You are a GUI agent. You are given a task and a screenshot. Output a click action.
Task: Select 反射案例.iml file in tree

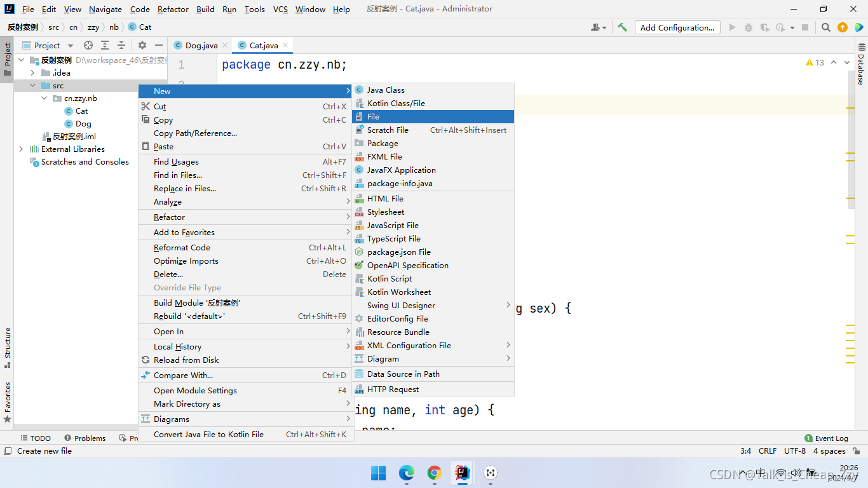[69, 136]
